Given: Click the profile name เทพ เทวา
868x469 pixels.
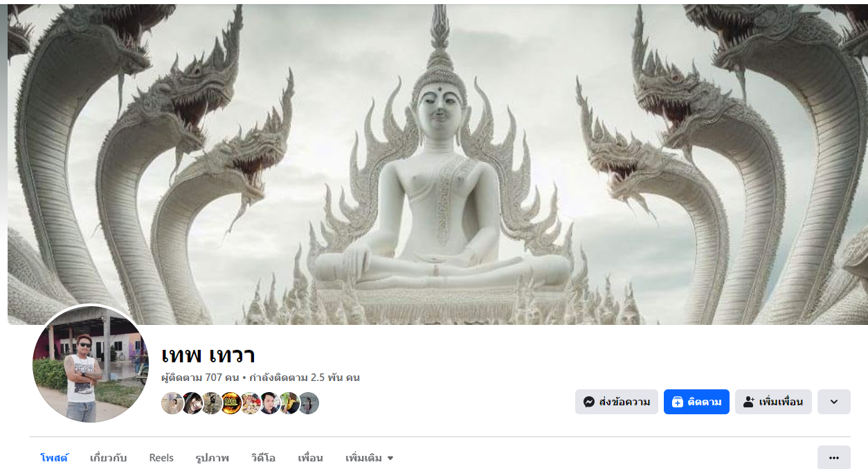Looking at the screenshot, I should tap(208, 355).
